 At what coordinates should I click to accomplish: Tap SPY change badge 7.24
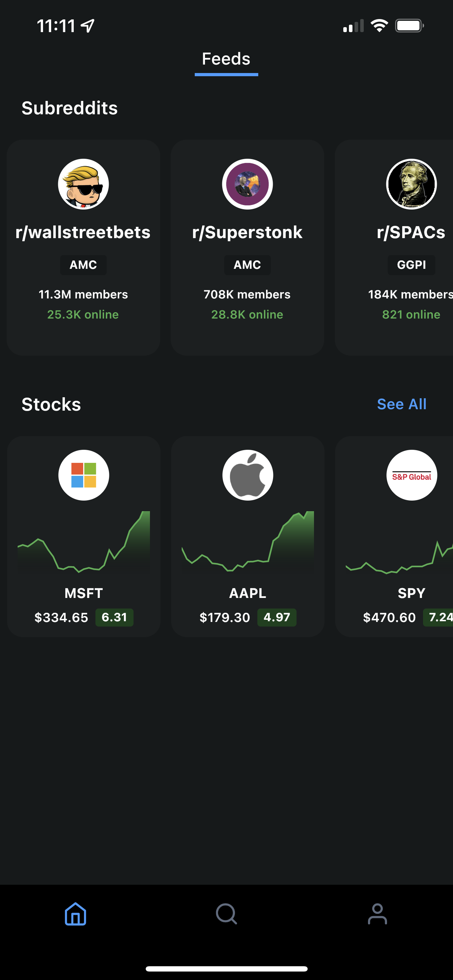point(438,617)
